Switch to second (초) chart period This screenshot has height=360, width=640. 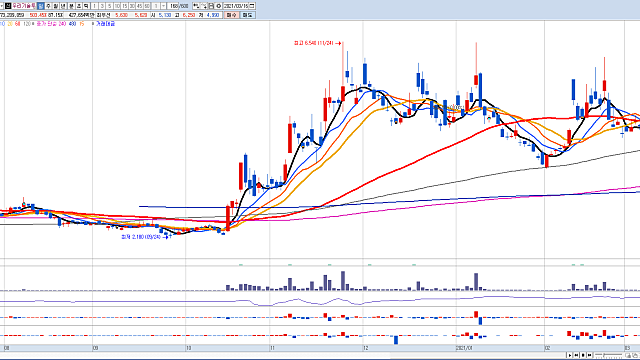pyautogui.click(x=79, y=6)
